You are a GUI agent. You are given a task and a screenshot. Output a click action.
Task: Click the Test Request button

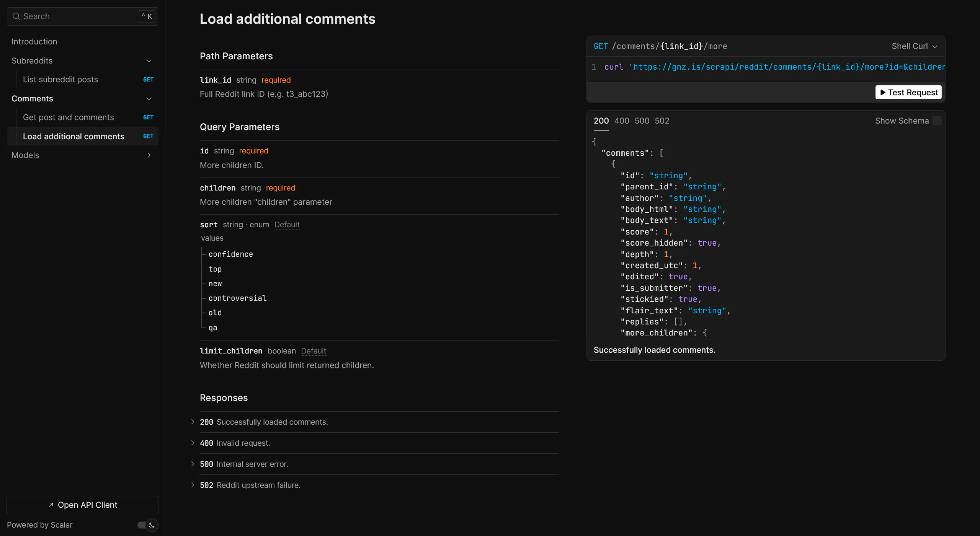tap(908, 93)
